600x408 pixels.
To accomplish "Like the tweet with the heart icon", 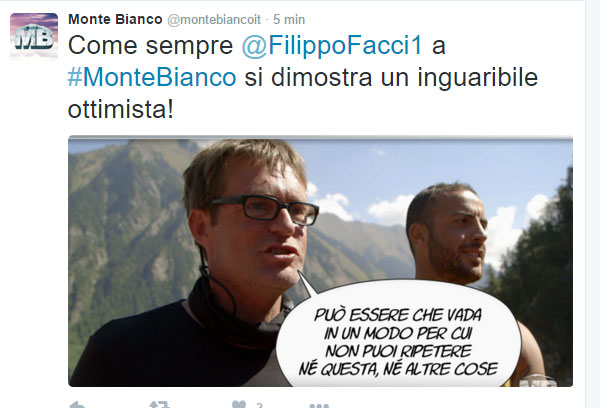I will click(239, 405).
